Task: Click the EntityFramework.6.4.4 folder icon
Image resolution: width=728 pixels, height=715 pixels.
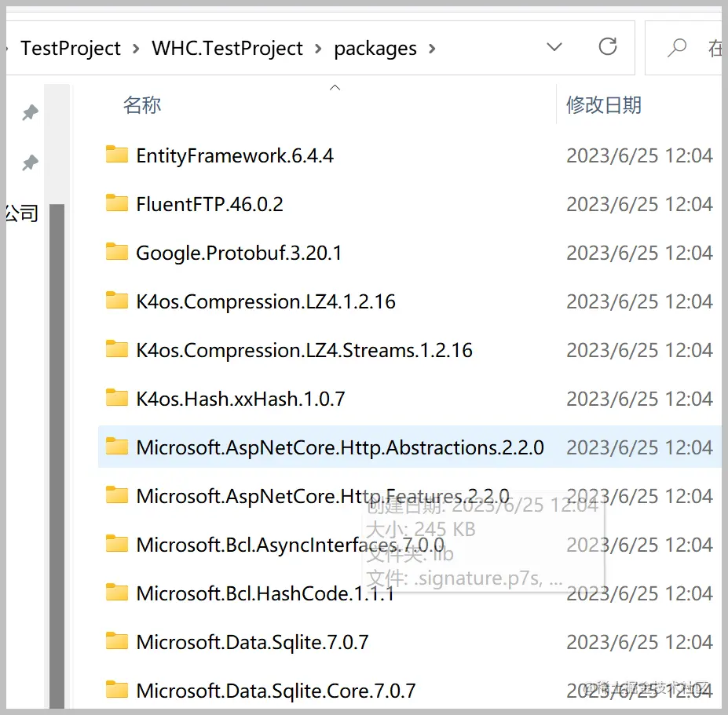Action: pos(116,155)
